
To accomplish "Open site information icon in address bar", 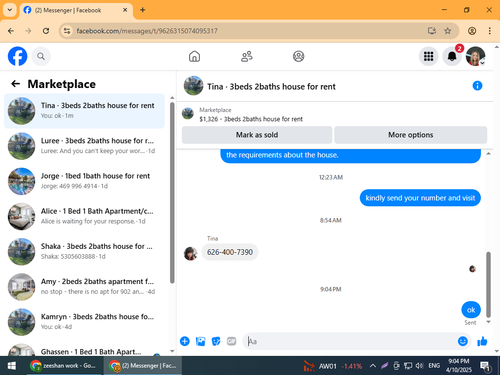I will point(67,31).
